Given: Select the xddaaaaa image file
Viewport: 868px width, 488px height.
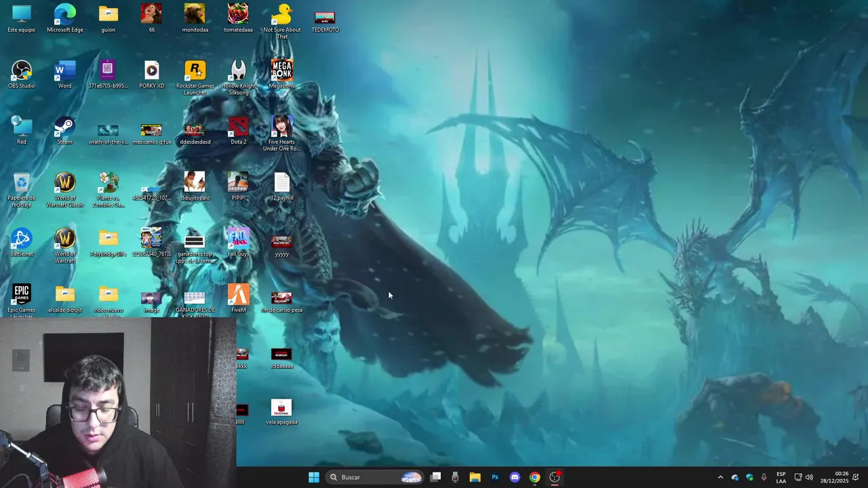Looking at the screenshot, I should tap(281, 359).
